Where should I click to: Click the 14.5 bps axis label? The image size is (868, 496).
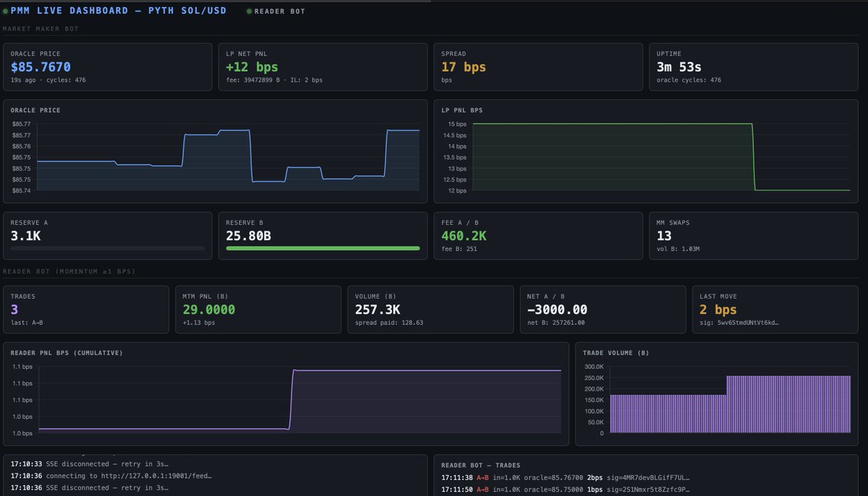(454, 135)
